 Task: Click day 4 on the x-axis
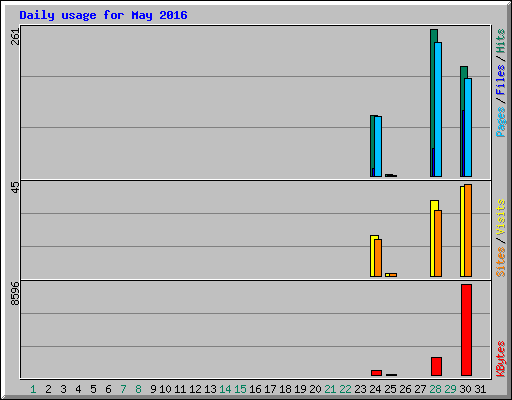point(78,389)
